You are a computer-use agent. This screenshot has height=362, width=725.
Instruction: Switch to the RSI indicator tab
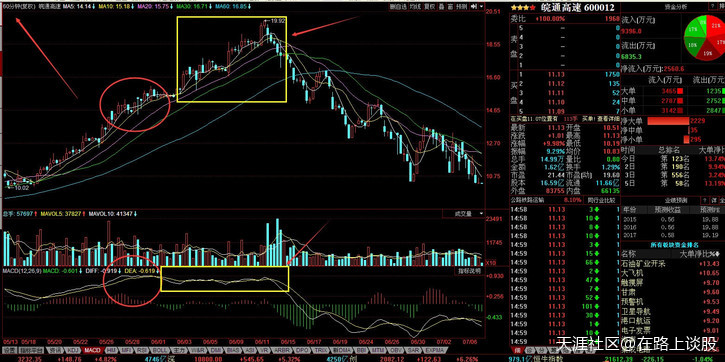[142, 350]
